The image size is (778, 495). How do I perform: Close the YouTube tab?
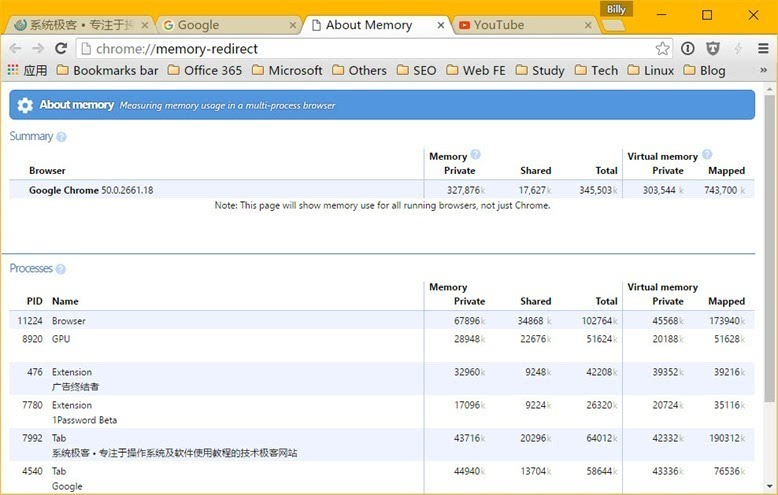tap(588, 25)
